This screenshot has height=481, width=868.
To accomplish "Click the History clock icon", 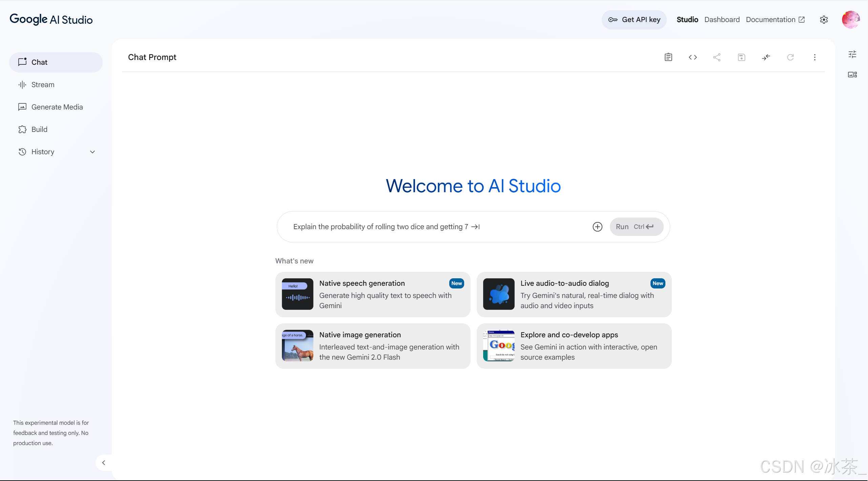I will click(x=22, y=152).
